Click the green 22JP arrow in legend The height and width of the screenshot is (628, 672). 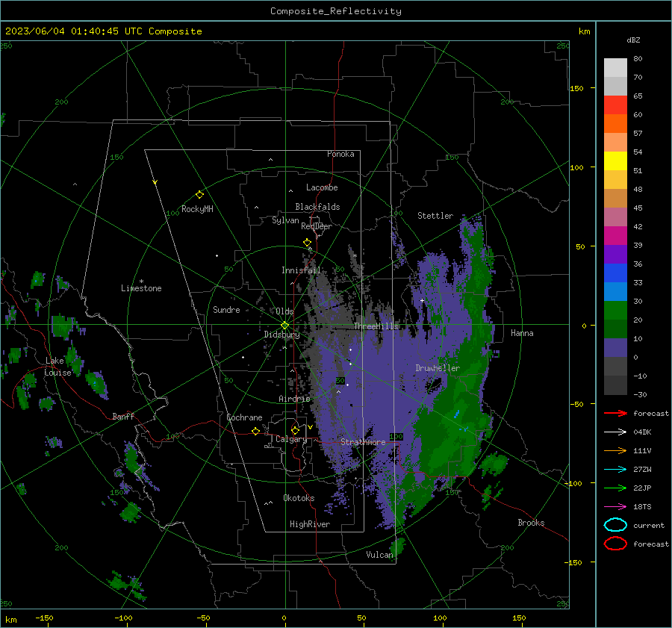coord(615,488)
